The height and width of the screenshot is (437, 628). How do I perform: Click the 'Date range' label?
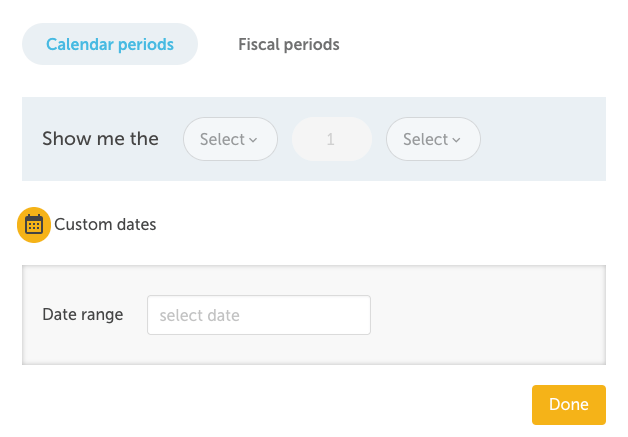pyautogui.click(x=83, y=315)
